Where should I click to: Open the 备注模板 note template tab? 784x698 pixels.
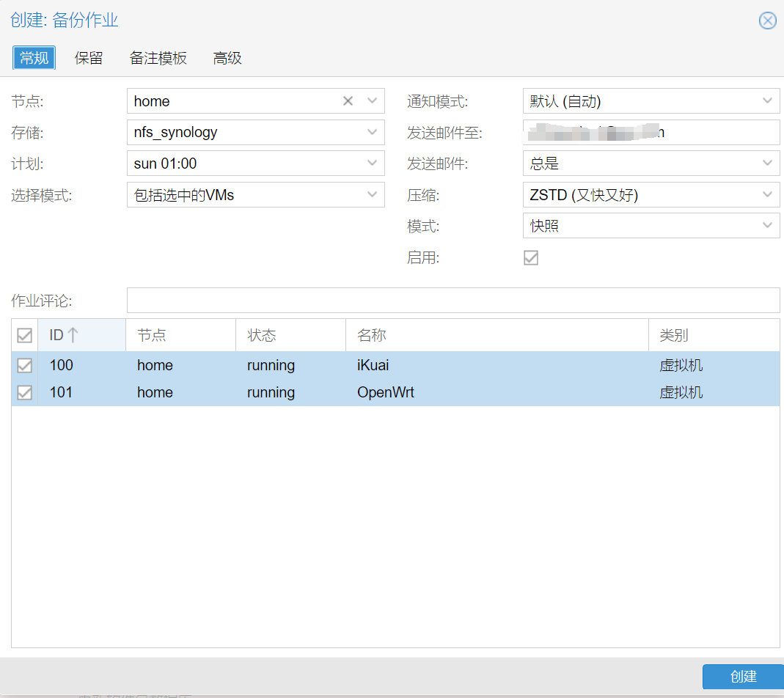point(158,58)
